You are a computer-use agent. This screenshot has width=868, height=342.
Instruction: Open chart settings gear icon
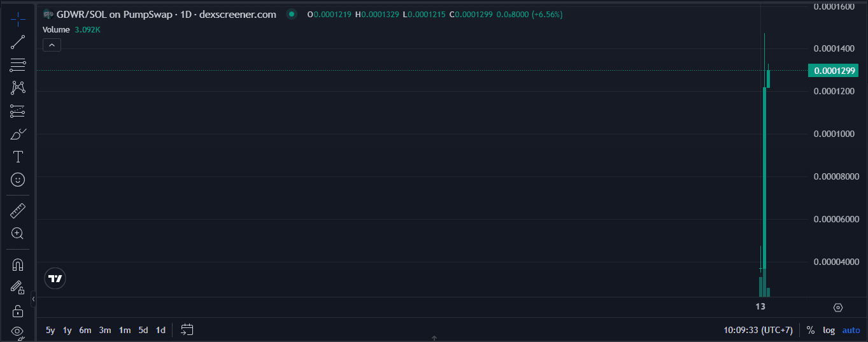(838, 308)
